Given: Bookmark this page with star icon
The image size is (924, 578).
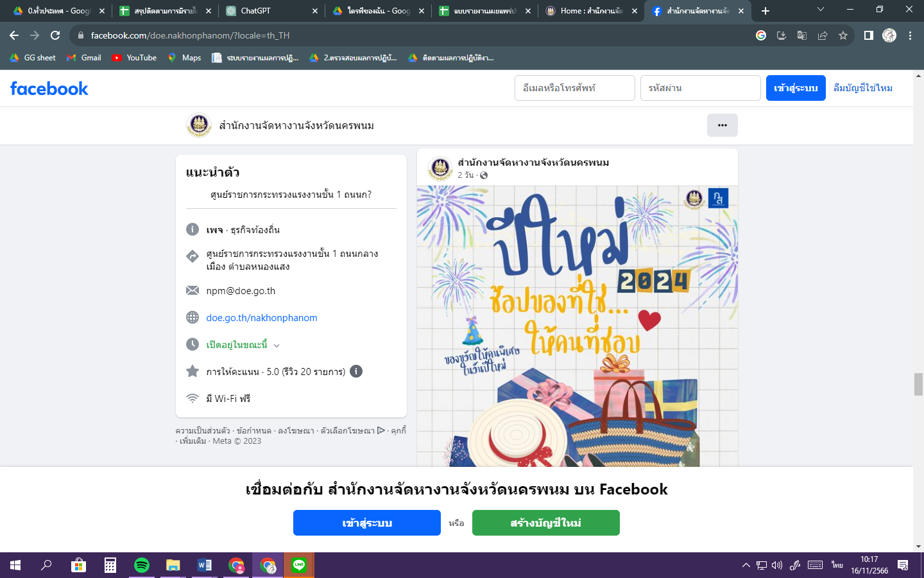Looking at the screenshot, I should coord(843,35).
